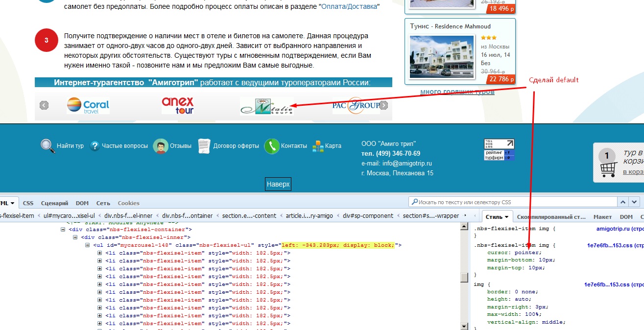Click the carousel next arrow button

pos(384,105)
